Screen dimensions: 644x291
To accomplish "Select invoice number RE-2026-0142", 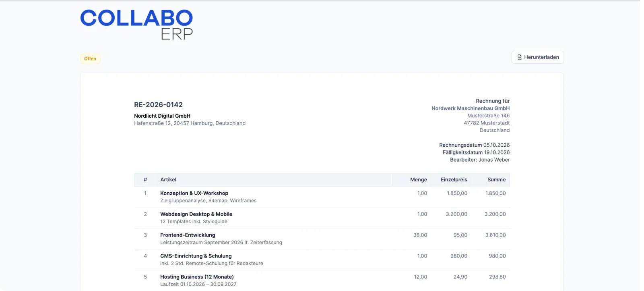I will [158, 105].
